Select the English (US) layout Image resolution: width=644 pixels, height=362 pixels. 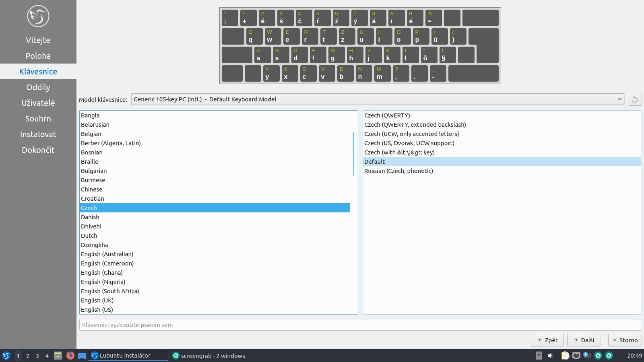pos(215,310)
